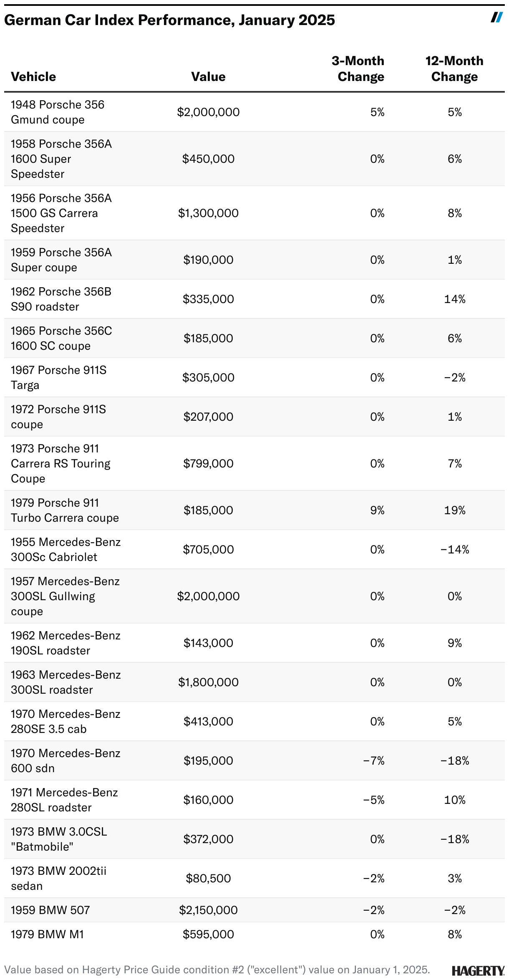
Task: Click the 3-Month Change column header
Action: (x=360, y=69)
